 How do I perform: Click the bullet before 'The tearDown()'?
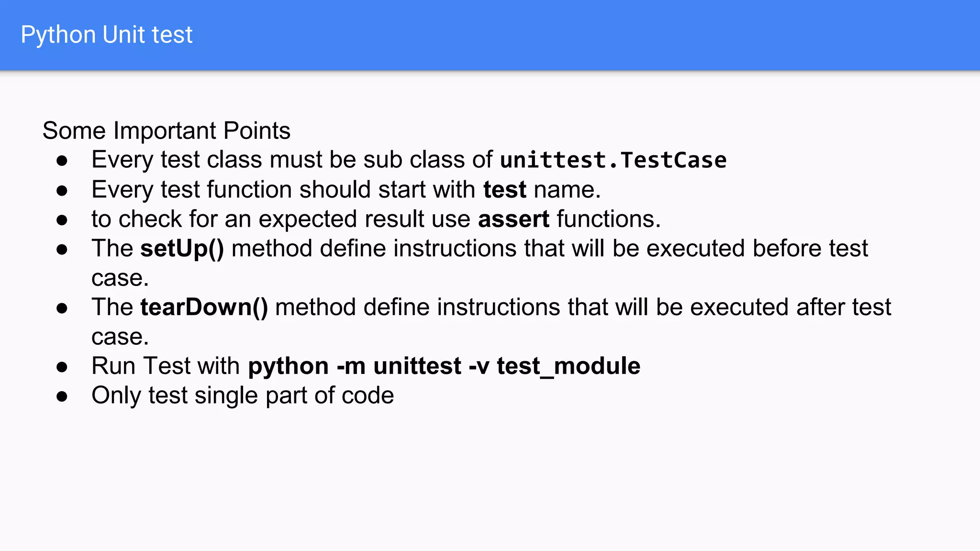click(x=62, y=308)
